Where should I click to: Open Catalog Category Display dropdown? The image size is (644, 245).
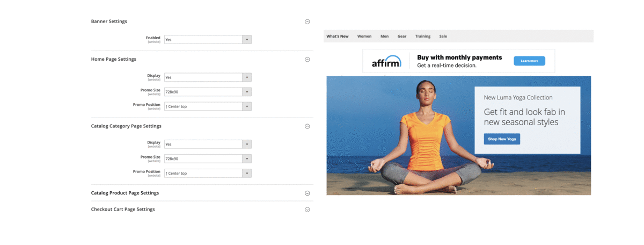click(208, 144)
